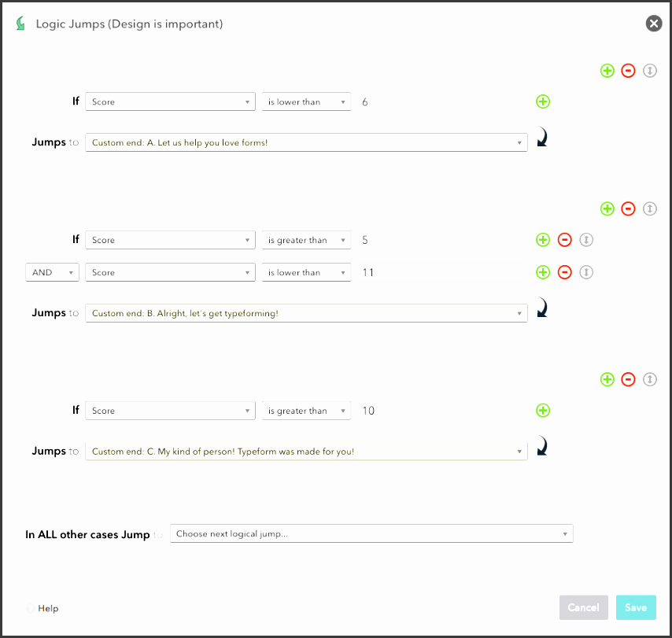Remove the first logic jump block
Viewport: 672px width, 638px height.
(x=628, y=71)
